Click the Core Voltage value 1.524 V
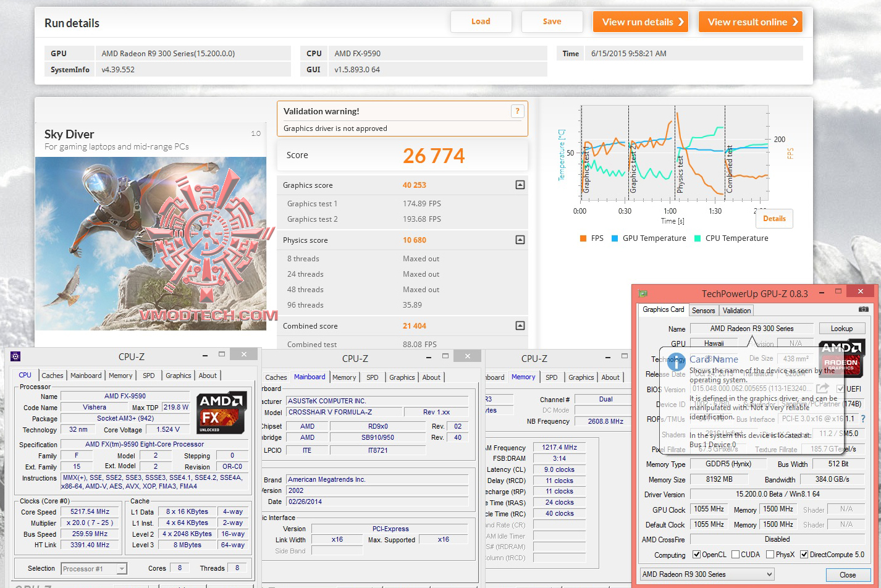Screen dimensions: 881x588 tap(168, 429)
